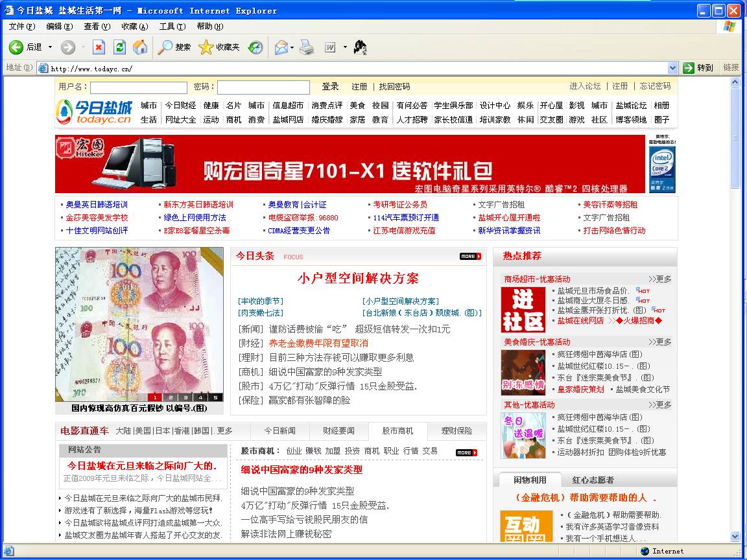Open the 文件(F) menu
The image size is (747, 560).
[x=22, y=26]
